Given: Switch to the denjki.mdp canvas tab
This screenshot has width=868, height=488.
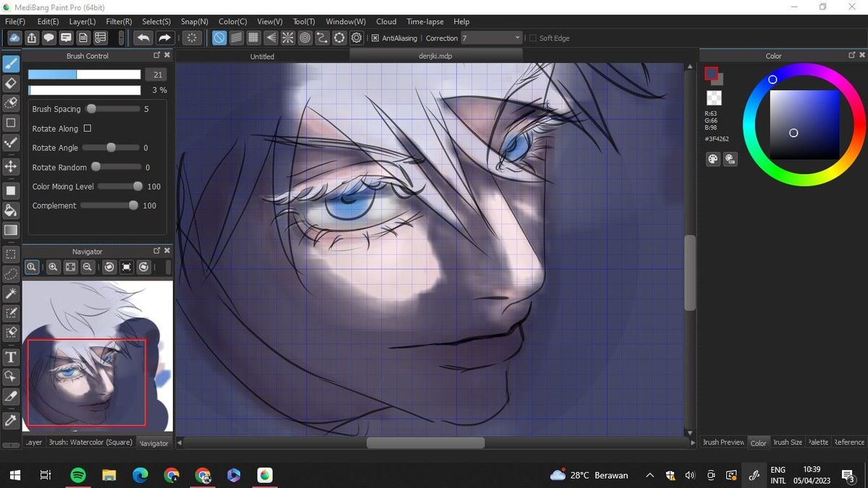Looking at the screenshot, I should pos(435,56).
